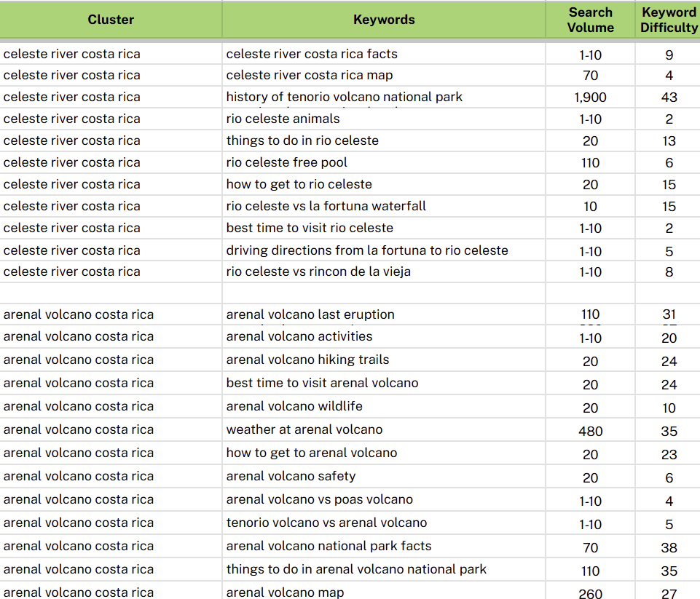700x599 pixels.
Task: Click search volume 70 for celeste river map
Action: pos(590,76)
